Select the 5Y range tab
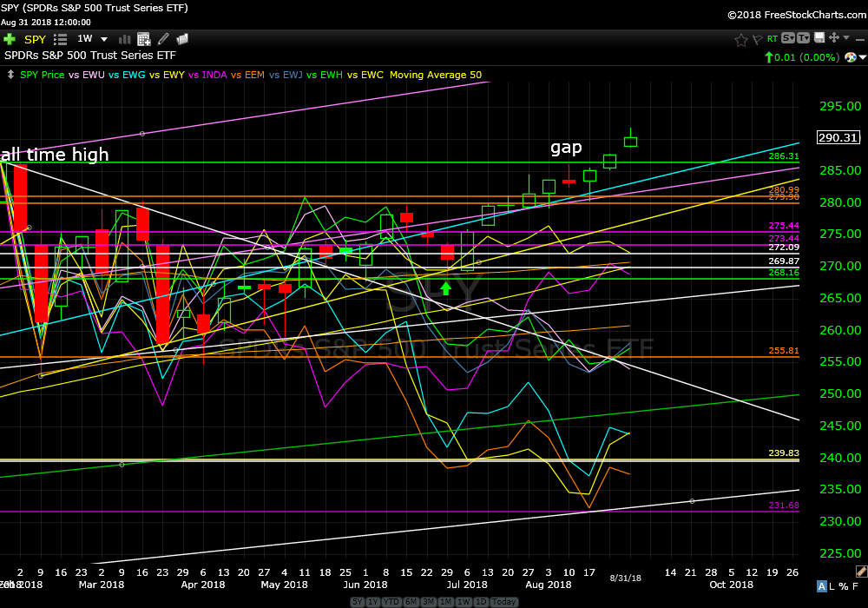 (357, 602)
